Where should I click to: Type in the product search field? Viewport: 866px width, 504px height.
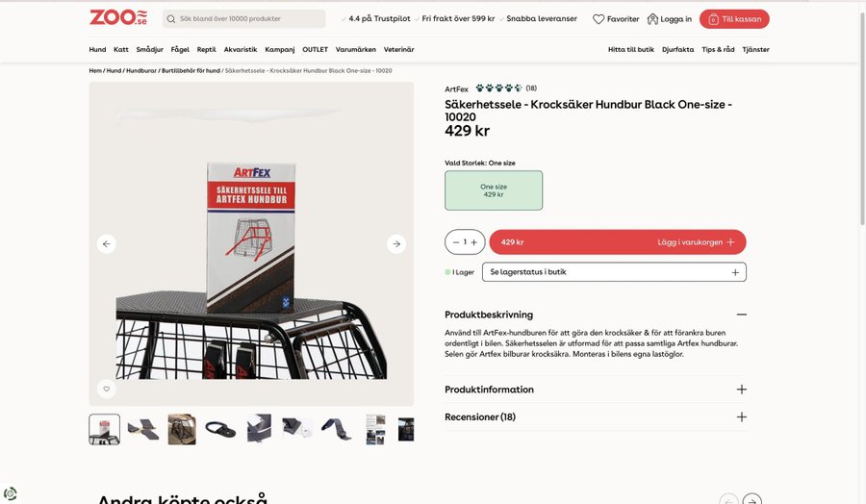250,19
